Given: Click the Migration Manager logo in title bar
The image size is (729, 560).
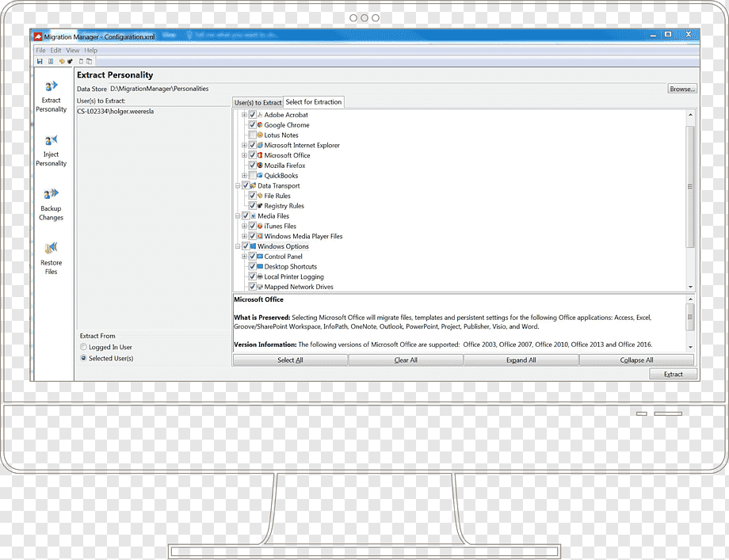Looking at the screenshot, I should [38, 36].
